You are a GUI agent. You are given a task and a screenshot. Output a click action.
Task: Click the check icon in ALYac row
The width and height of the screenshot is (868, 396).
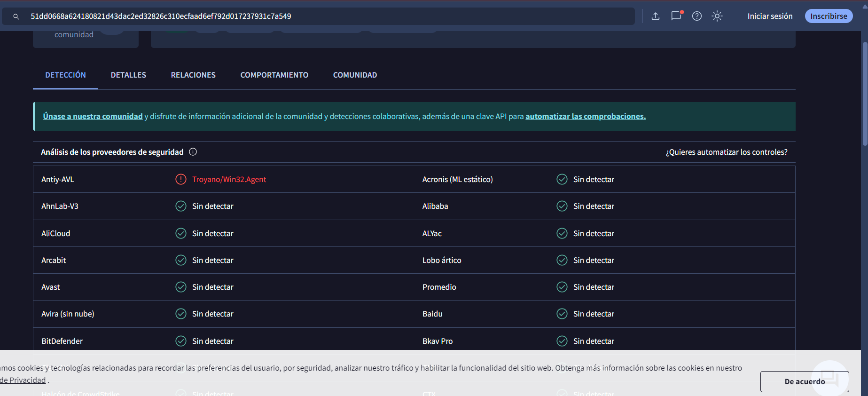pos(562,233)
